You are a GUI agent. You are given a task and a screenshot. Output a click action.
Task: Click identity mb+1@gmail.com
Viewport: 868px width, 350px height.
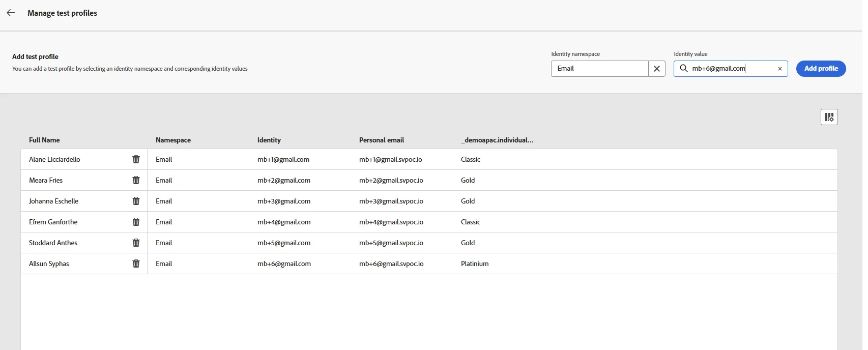[x=283, y=159]
